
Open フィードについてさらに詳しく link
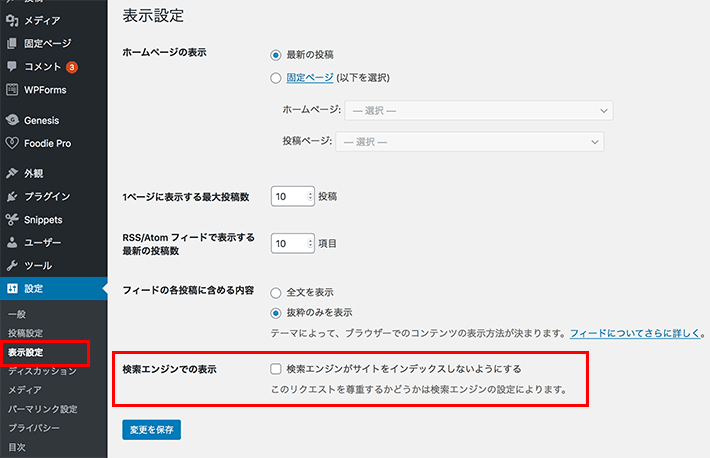pos(635,333)
